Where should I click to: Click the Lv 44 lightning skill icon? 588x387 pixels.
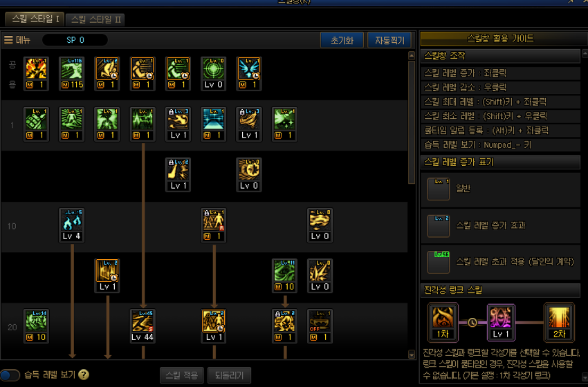pyautogui.click(x=142, y=326)
